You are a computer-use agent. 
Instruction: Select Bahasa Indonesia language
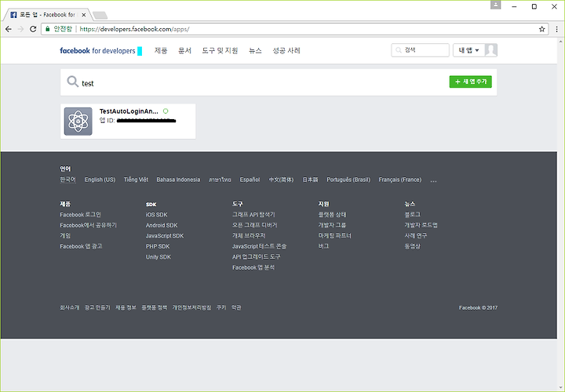click(178, 180)
